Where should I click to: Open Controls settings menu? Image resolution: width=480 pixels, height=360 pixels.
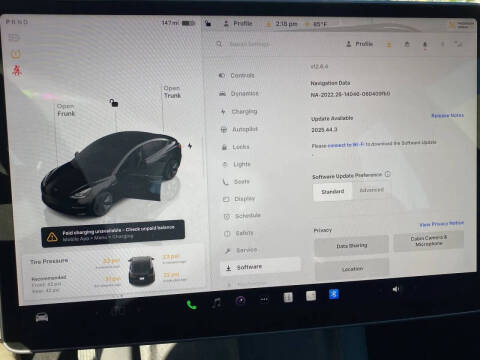tap(237, 76)
